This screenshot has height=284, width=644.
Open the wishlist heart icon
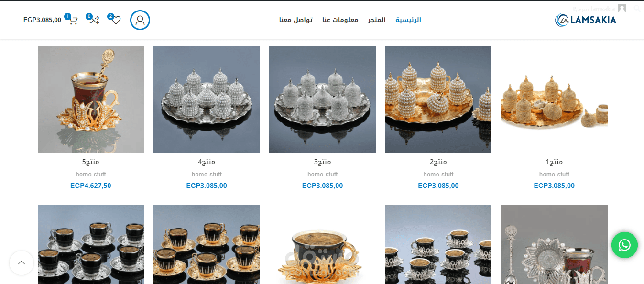click(x=116, y=20)
